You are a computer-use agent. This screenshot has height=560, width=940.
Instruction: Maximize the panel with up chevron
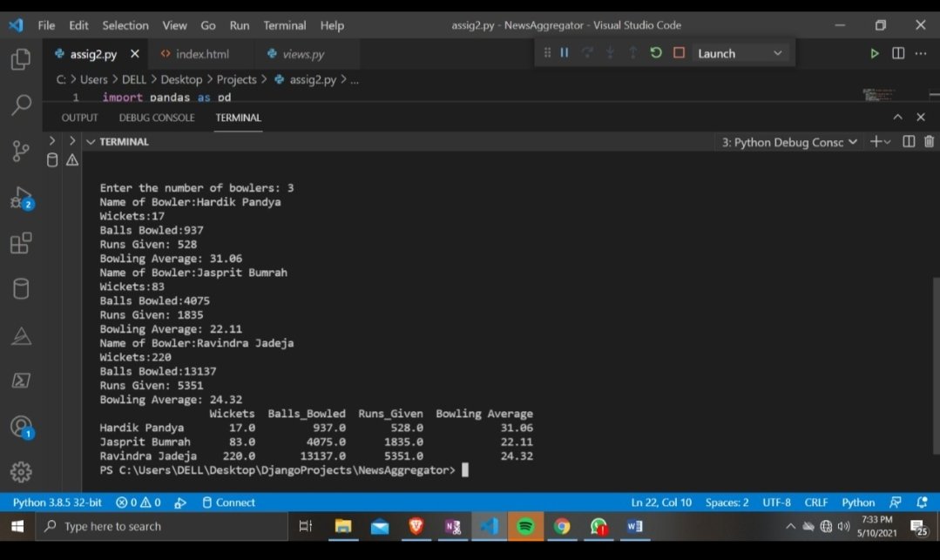coord(897,117)
